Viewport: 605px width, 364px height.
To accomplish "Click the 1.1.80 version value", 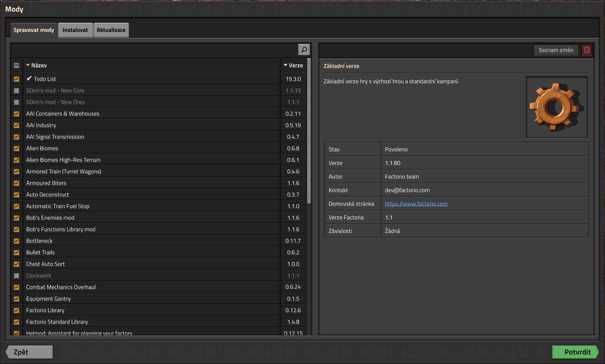I will 393,163.
